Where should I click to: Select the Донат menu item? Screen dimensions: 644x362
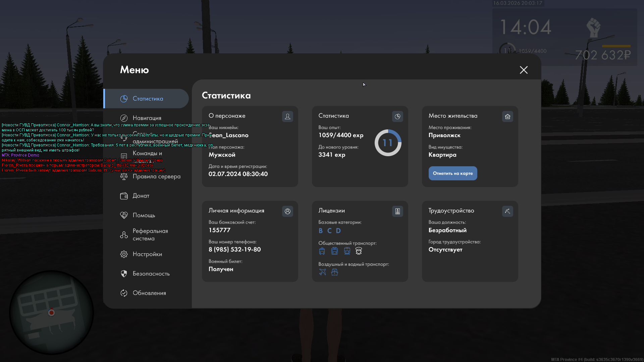click(141, 196)
